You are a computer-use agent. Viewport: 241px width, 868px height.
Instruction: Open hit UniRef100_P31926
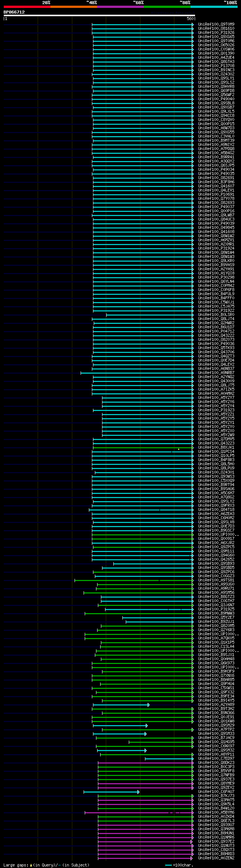click(x=216, y=33)
